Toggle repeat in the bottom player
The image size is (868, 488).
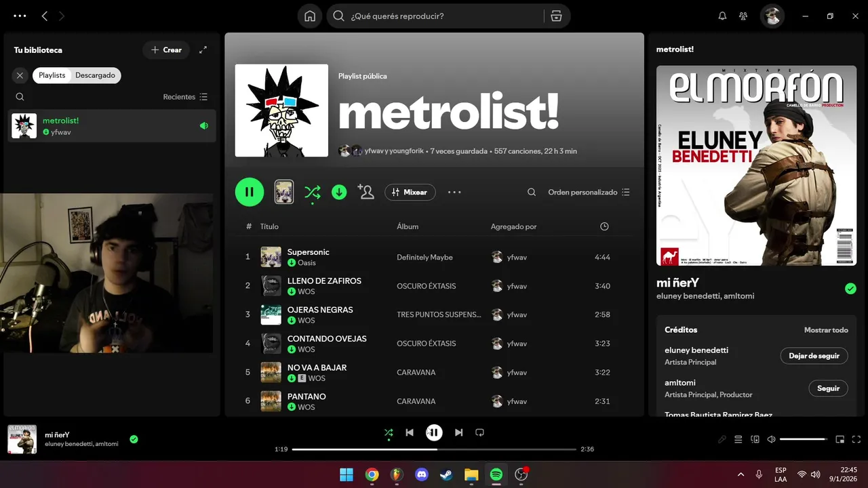[x=479, y=432]
